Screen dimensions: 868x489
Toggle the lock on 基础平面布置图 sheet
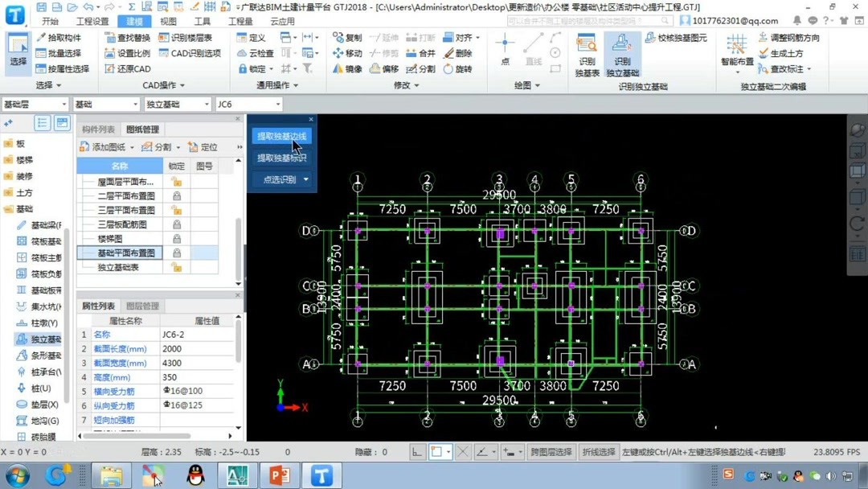[177, 252]
